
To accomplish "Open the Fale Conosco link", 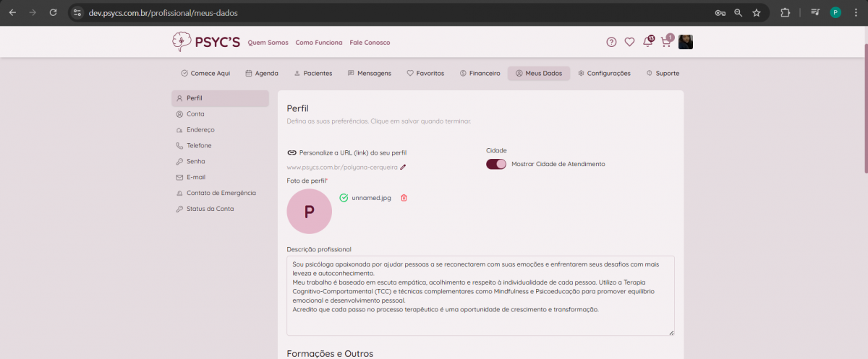I will pyautogui.click(x=370, y=43).
